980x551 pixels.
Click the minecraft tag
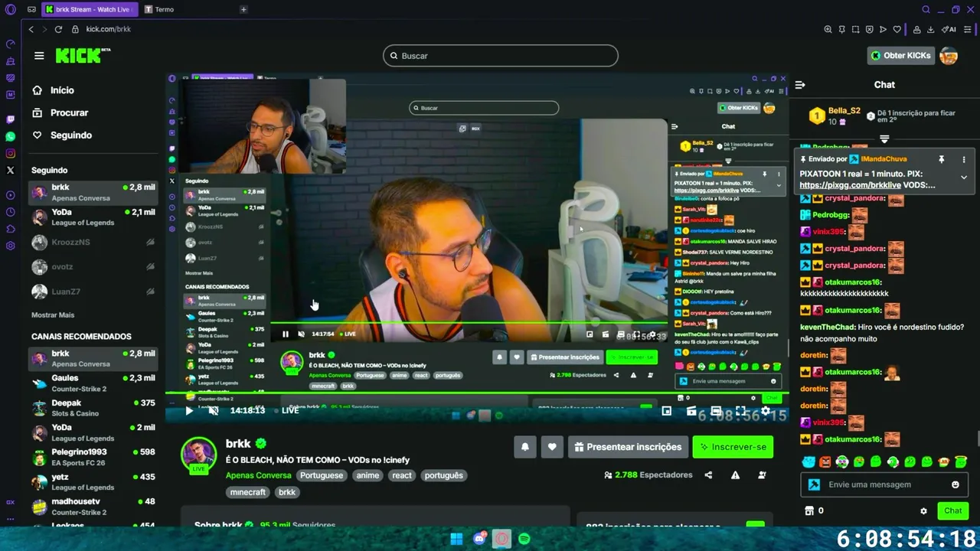248,492
